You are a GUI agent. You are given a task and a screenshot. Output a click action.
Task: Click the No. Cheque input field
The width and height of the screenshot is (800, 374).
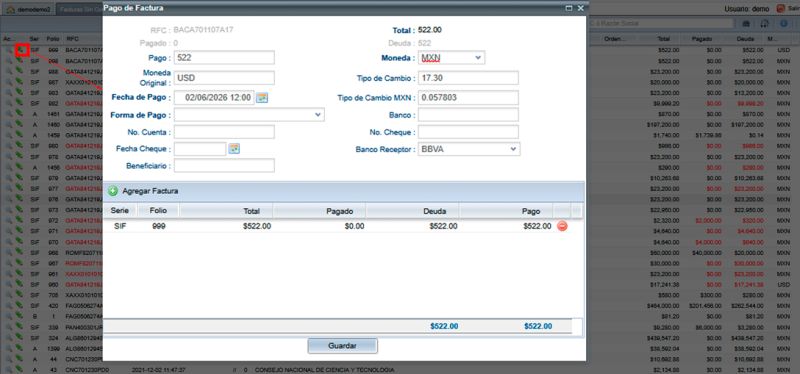(468, 132)
